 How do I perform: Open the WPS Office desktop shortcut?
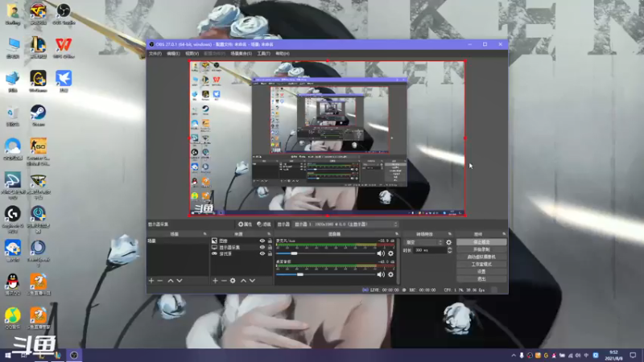(64, 47)
